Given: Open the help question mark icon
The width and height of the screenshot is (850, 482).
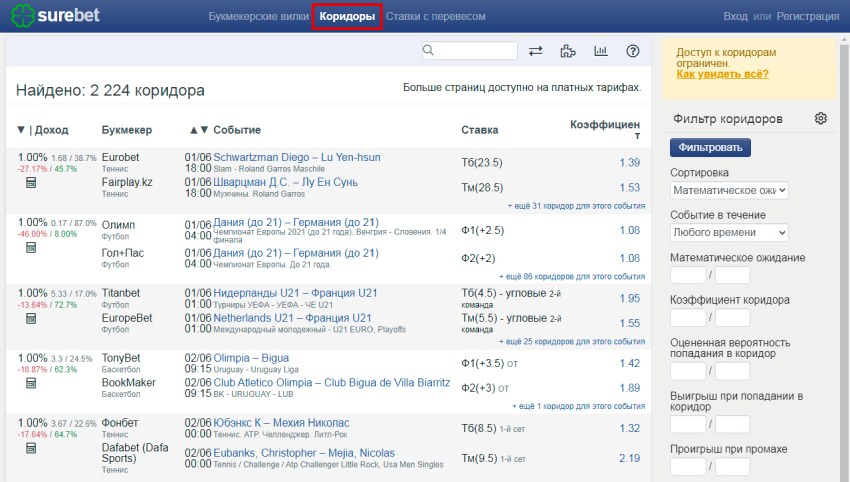Looking at the screenshot, I should click(633, 51).
